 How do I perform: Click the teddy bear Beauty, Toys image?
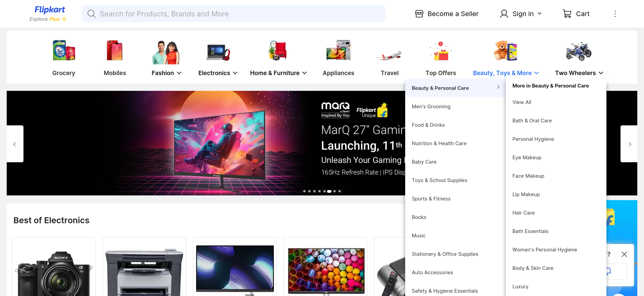pyautogui.click(x=505, y=51)
